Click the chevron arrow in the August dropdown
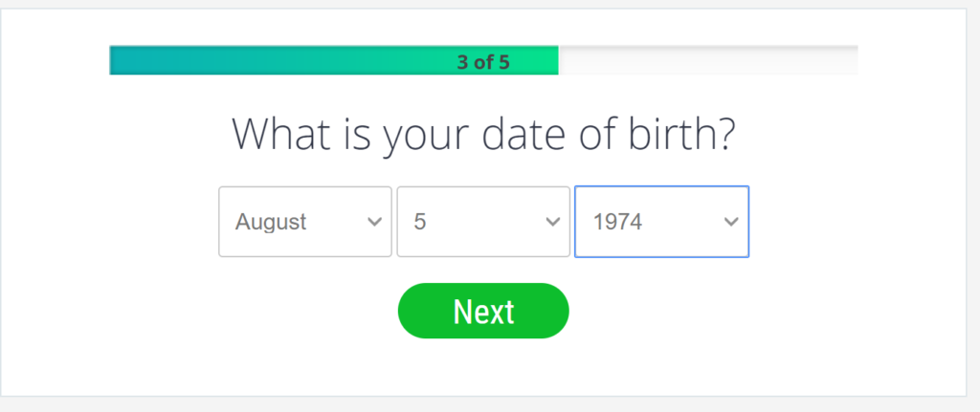The image size is (980, 412). click(374, 222)
